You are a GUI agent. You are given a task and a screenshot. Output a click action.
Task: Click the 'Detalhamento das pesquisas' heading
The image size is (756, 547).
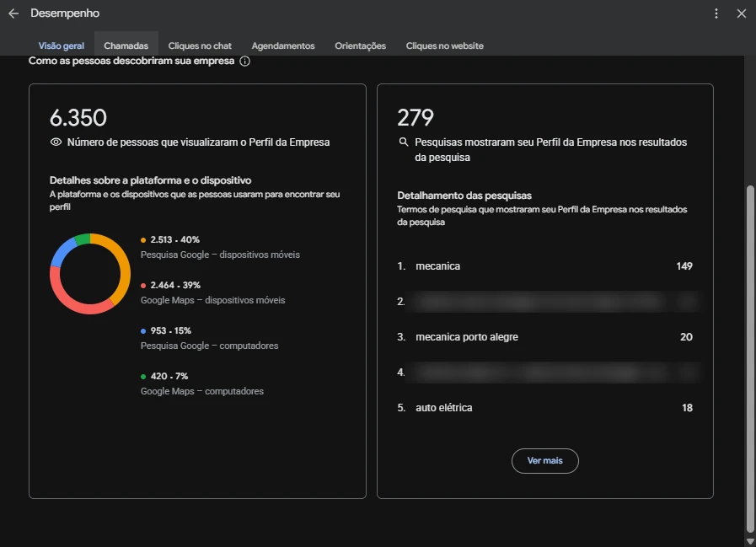point(464,196)
